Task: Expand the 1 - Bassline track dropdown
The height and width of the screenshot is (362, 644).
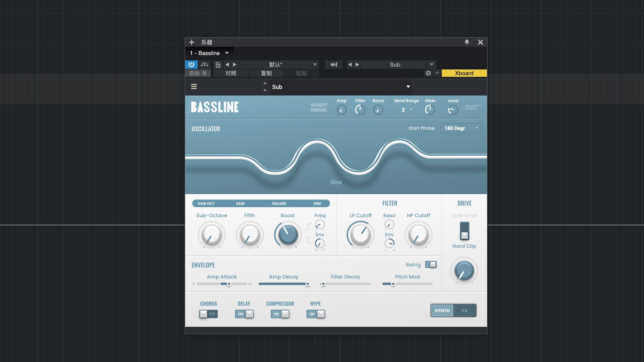Action: click(227, 53)
